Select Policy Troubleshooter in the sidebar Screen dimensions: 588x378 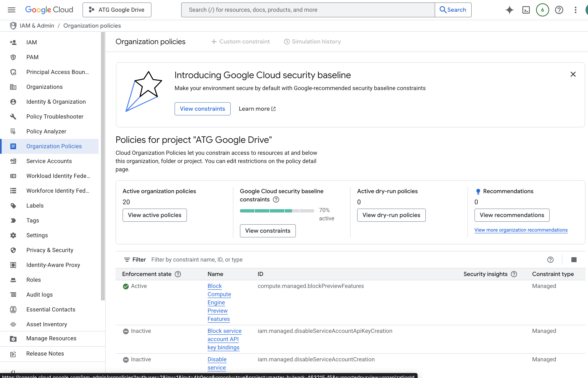[55, 117]
